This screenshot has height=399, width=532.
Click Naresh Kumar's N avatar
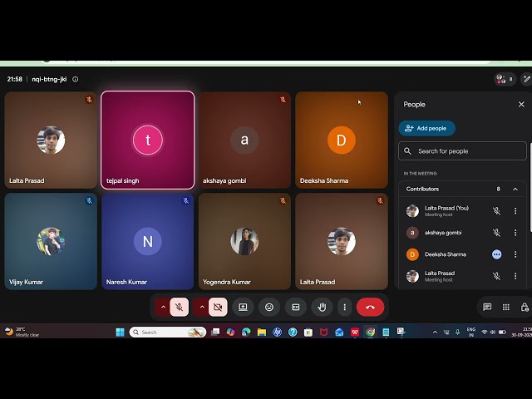[x=148, y=241]
